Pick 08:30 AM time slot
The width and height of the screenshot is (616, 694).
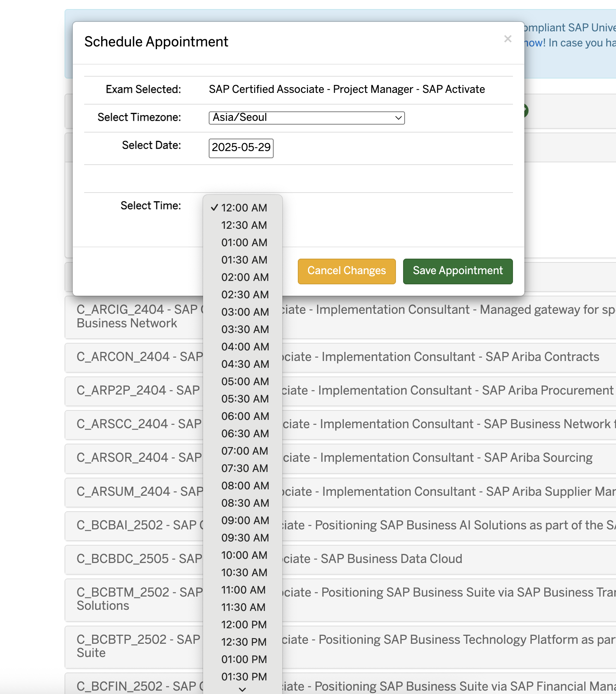[243, 503]
